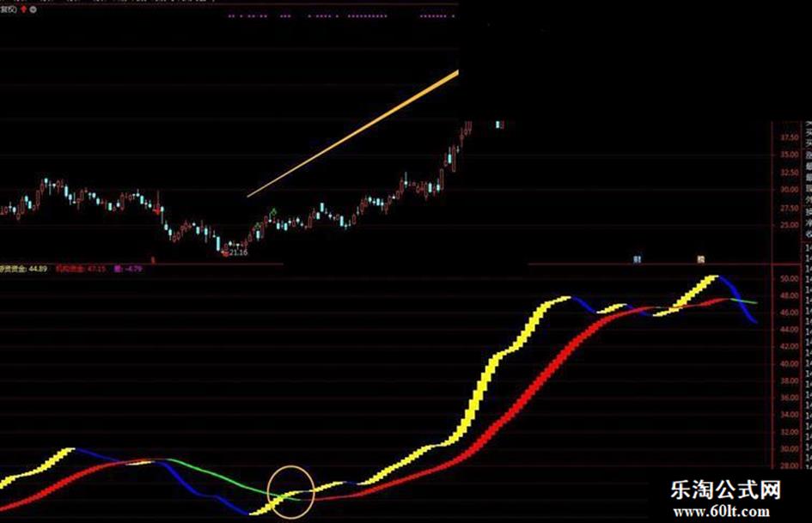Click the 35.00 price axis label
The image size is (812, 523).
[789, 155]
